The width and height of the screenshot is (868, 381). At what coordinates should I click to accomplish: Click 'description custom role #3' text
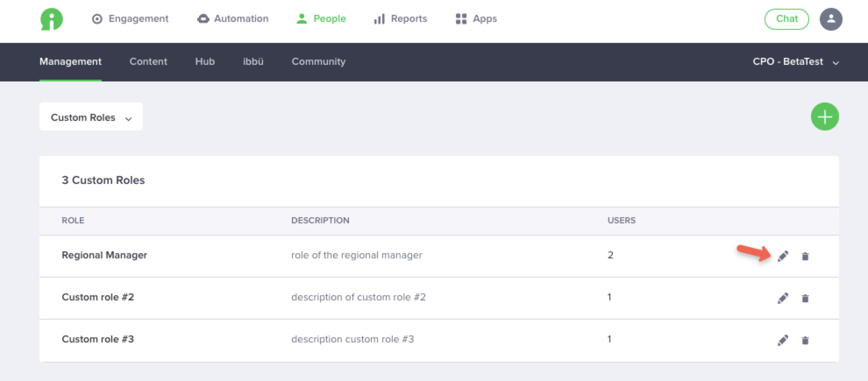[x=353, y=339]
